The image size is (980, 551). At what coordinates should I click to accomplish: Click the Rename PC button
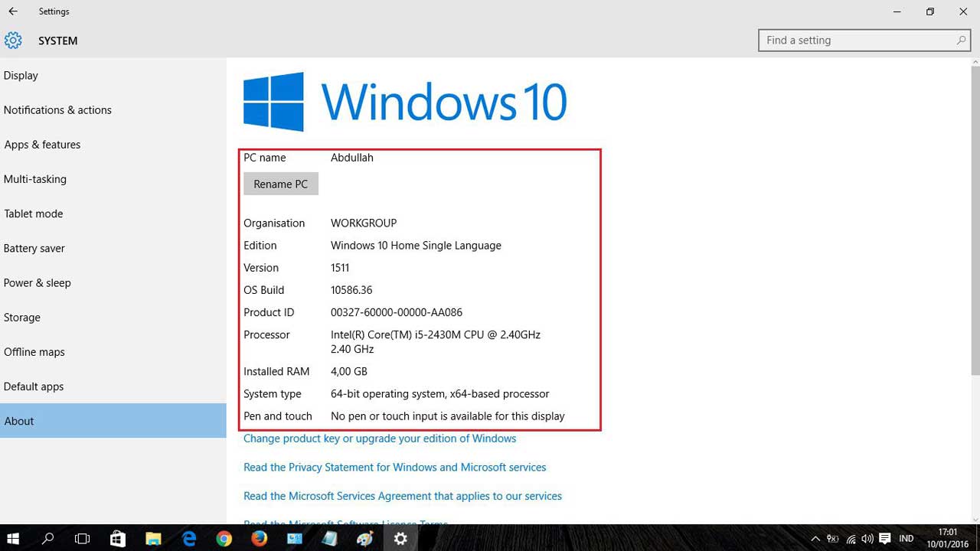click(x=280, y=184)
